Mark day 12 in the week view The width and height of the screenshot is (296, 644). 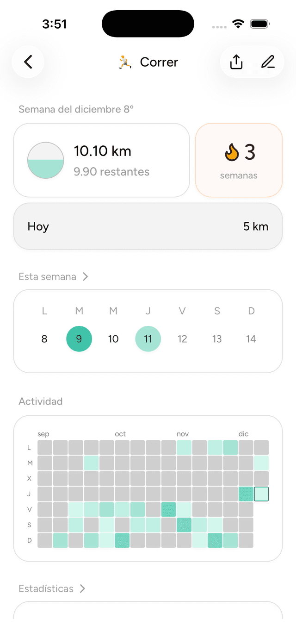point(182,338)
